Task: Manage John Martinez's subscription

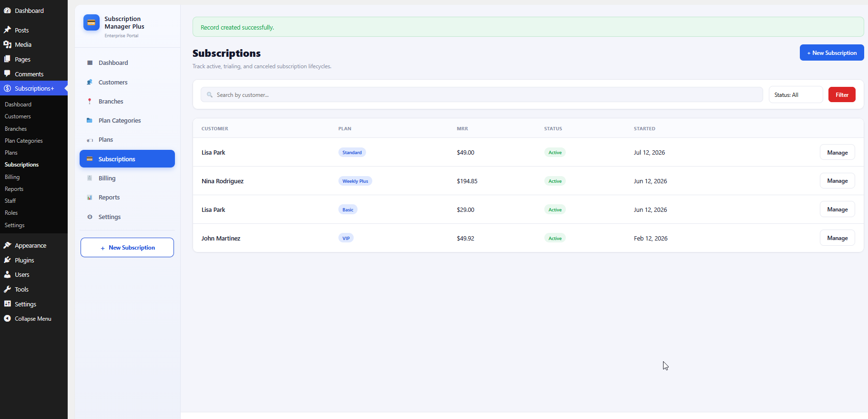Action: pos(837,238)
